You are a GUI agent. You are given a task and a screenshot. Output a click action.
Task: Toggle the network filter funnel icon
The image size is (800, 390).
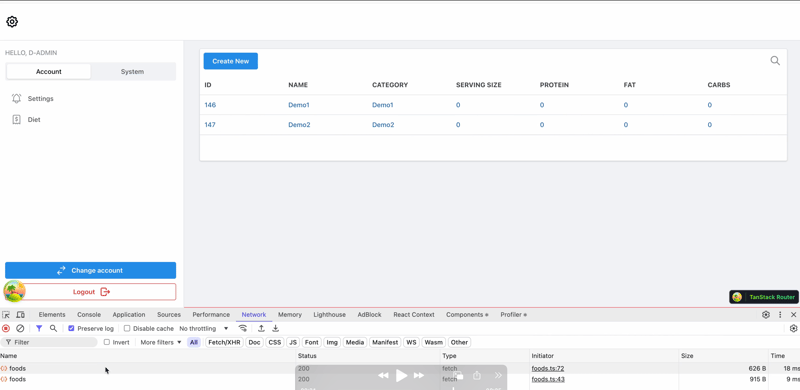(x=39, y=329)
